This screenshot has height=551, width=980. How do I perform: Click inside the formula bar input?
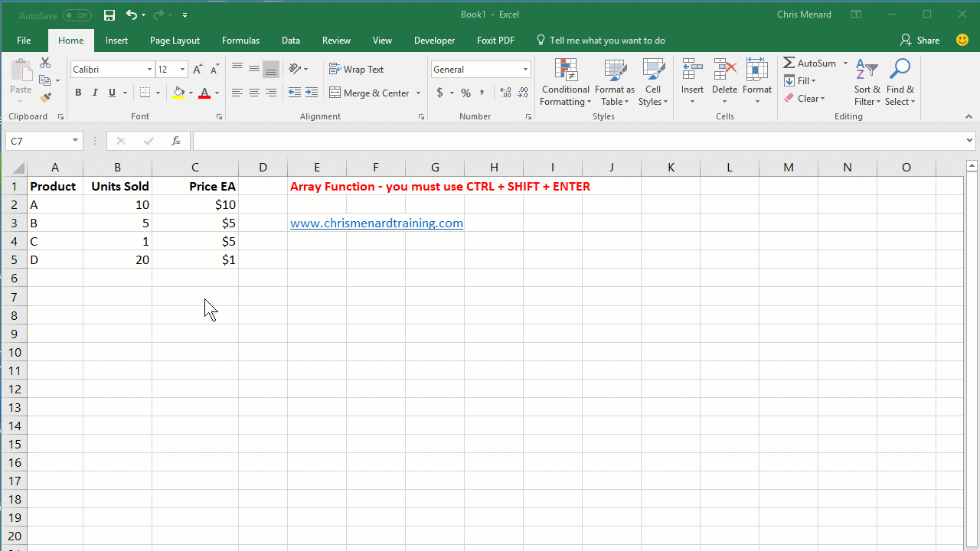pyautogui.click(x=578, y=141)
